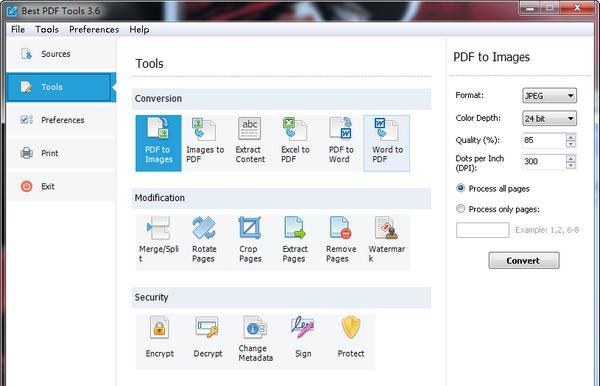Click the Conversion section header
The image size is (600, 386).
pyautogui.click(x=282, y=99)
